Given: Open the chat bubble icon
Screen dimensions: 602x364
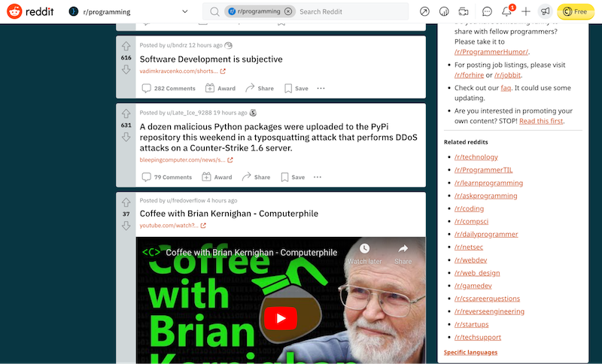Looking at the screenshot, I should (487, 12).
